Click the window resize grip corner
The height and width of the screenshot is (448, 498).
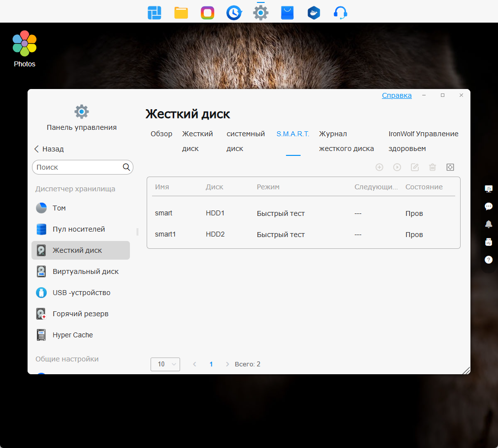(x=466, y=370)
